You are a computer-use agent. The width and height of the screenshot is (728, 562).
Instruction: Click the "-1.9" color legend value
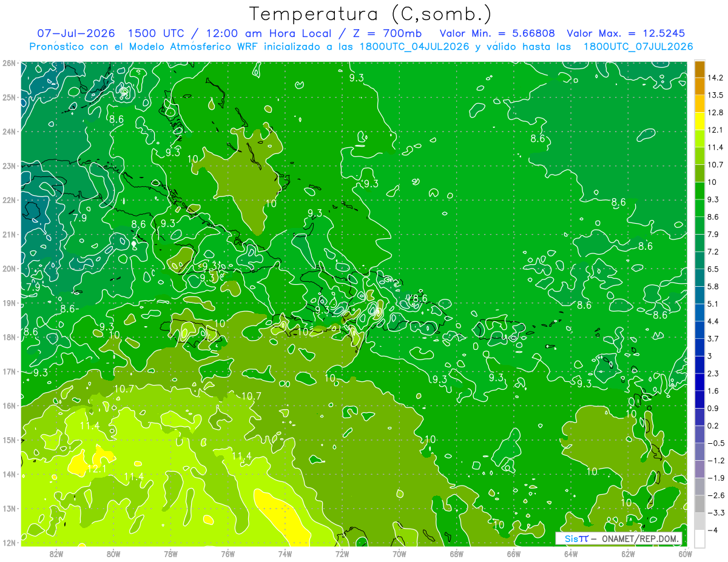[716, 478]
